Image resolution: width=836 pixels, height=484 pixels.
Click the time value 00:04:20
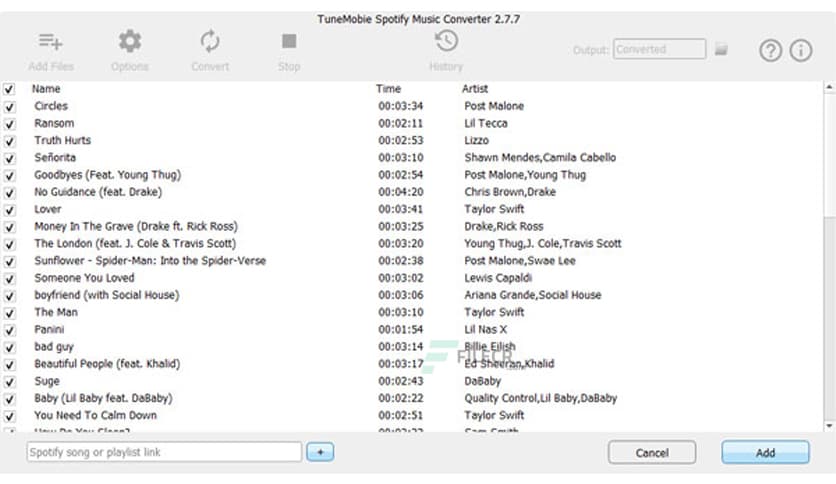pyautogui.click(x=401, y=192)
